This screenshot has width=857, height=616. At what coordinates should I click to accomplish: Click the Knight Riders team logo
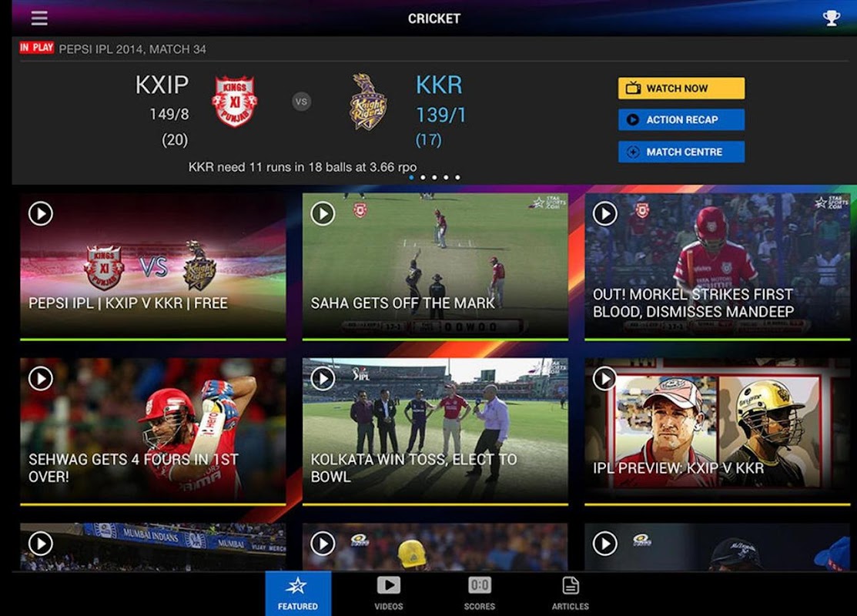click(x=368, y=102)
